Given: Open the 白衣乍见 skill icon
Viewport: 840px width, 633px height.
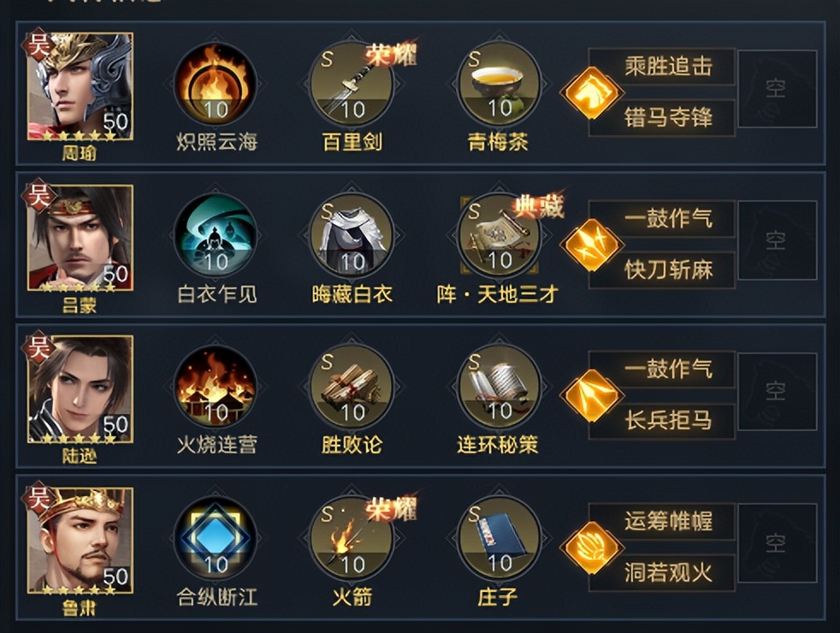Looking at the screenshot, I should coord(216,236).
